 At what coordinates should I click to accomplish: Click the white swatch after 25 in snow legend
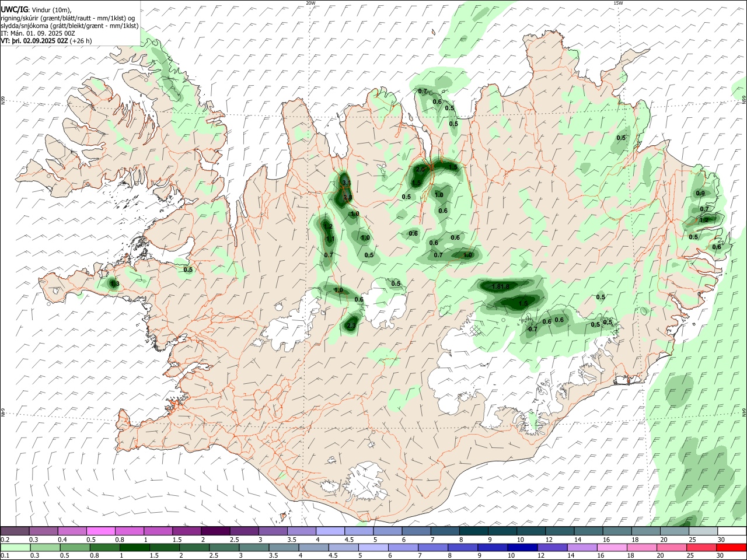[732, 531]
